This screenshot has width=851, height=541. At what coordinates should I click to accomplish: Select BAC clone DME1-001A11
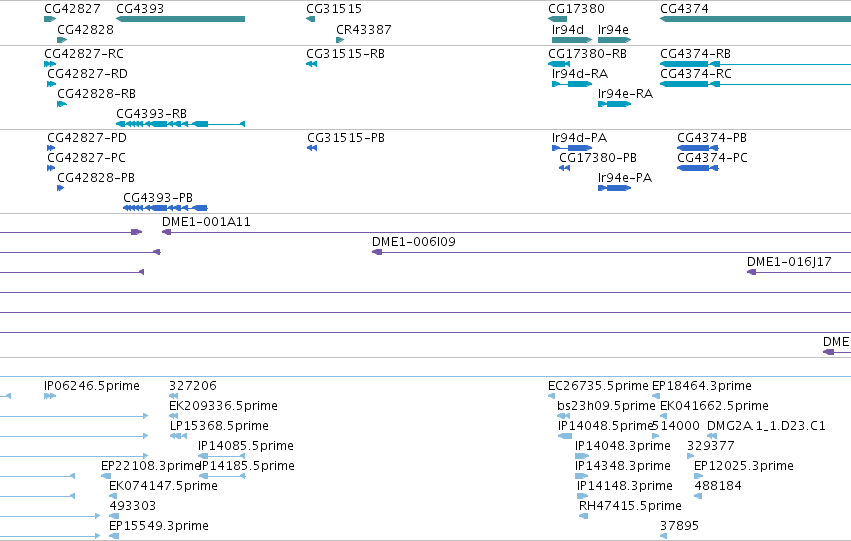pyautogui.click(x=206, y=222)
